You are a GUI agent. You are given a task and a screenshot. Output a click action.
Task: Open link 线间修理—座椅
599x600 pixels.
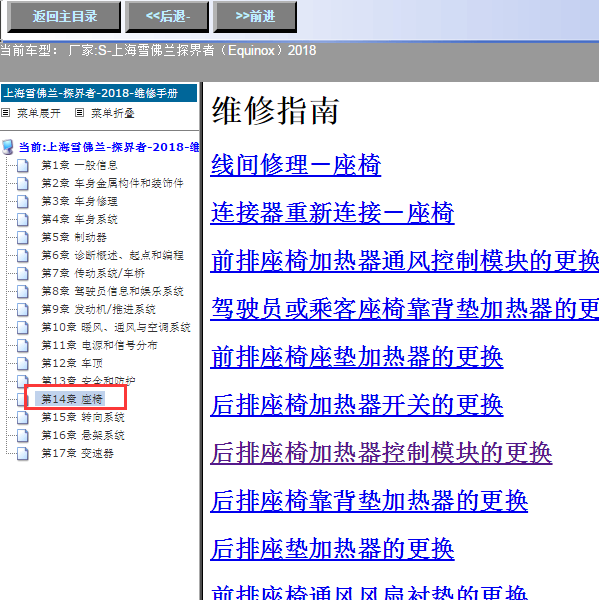pos(296,165)
